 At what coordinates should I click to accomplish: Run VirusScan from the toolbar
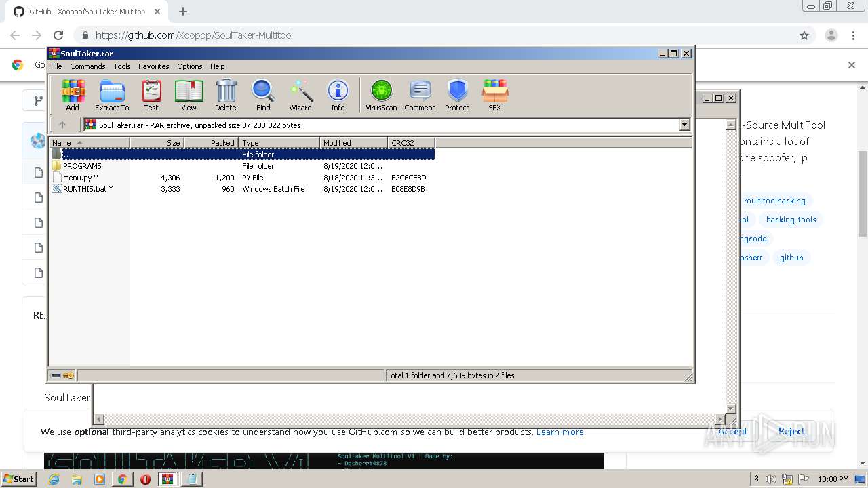(x=381, y=95)
